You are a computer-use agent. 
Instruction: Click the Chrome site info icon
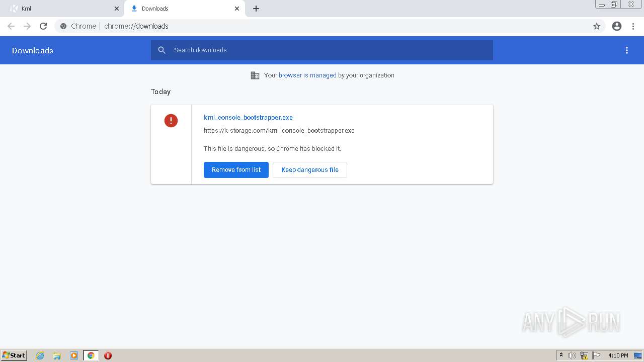pos(63,26)
